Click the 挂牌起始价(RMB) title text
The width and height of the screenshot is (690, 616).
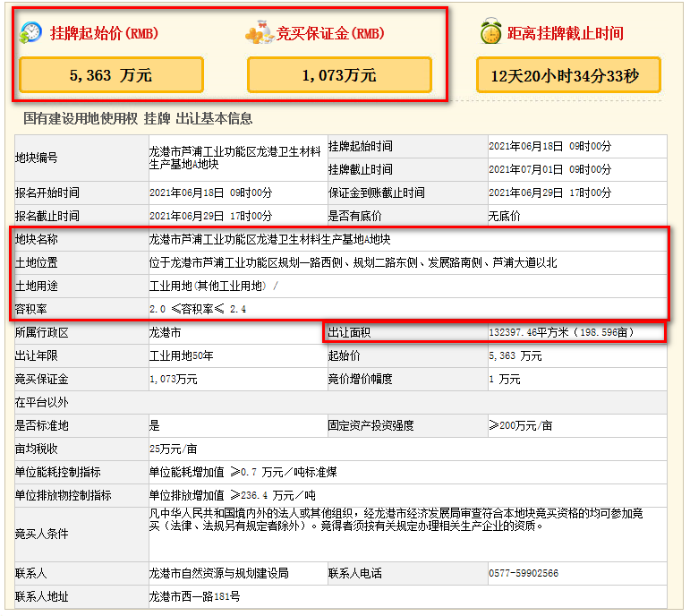coord(105,33)
